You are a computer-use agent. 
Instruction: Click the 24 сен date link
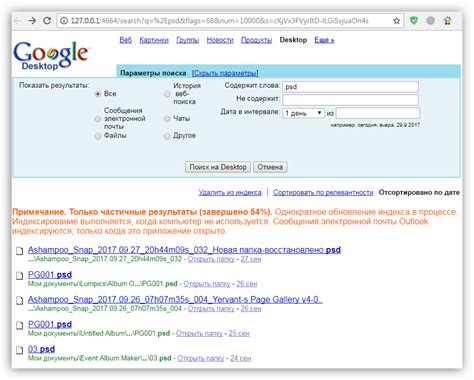coord(241,358)
